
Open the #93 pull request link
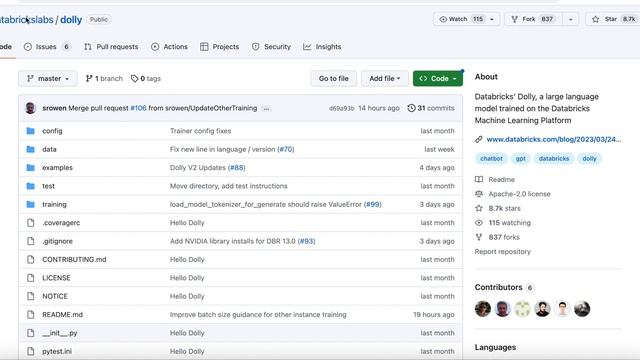[307, 241]
